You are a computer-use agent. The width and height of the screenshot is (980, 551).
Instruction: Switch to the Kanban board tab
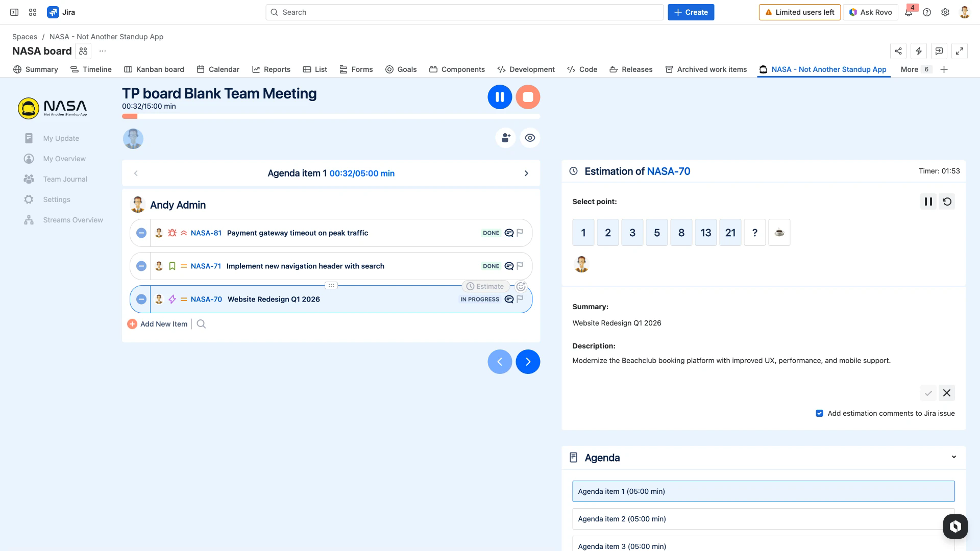click(154, 69)
